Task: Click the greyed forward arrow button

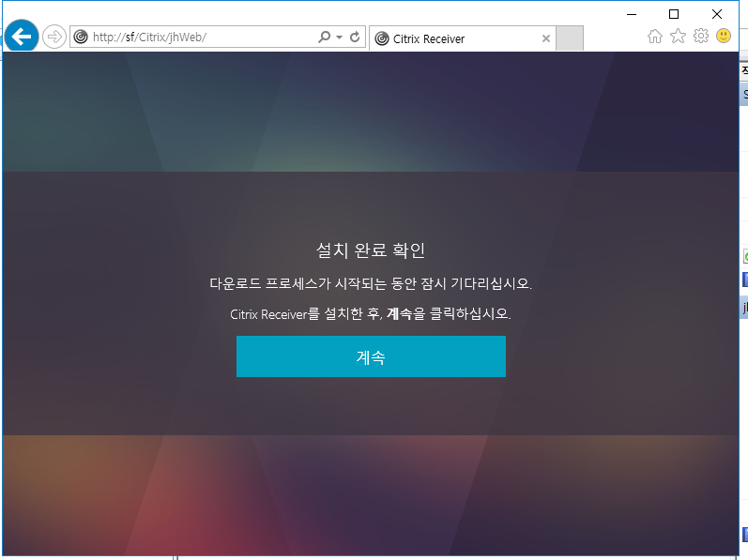Action: pos(53,37)
